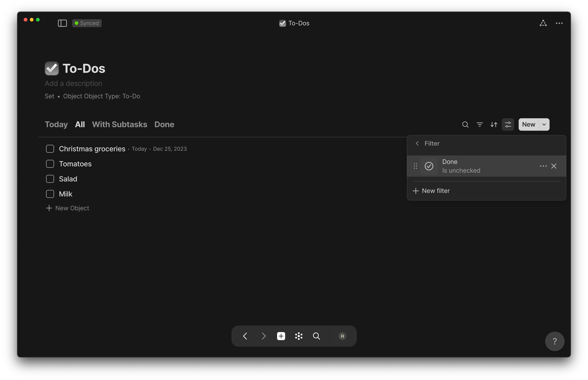Image resolution: width=588 pixels, height=380 pixels.
Task: Collapse the Filter panel with back chevron
Action: 417,143
